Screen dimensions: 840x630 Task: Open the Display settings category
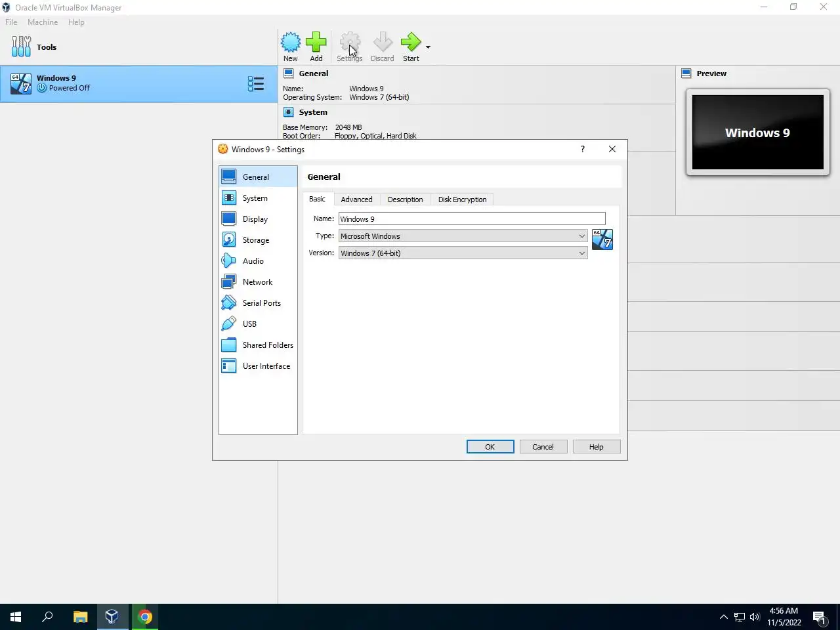coord(258,219)
